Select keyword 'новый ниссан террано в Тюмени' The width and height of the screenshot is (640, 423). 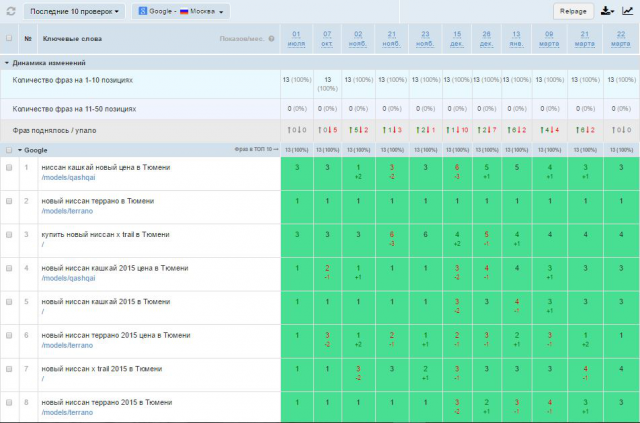coord(98,201)
